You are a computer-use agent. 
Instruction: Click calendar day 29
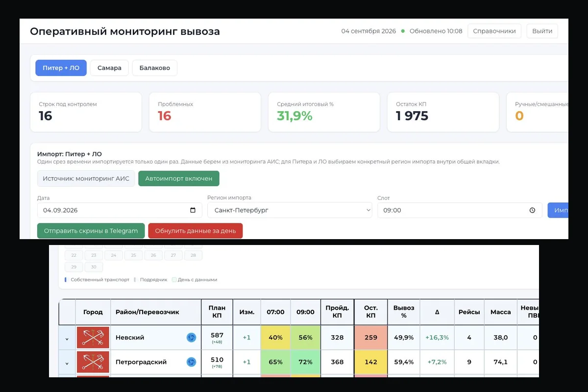[74, 267]
